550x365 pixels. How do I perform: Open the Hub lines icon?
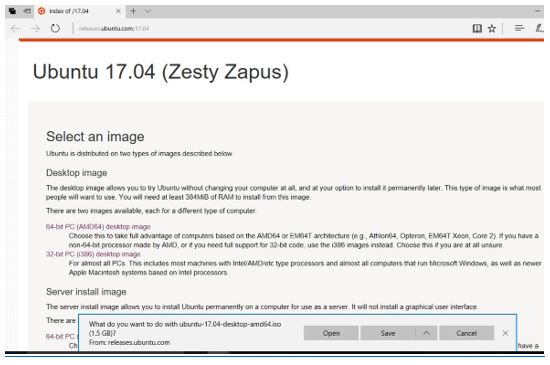519,28
